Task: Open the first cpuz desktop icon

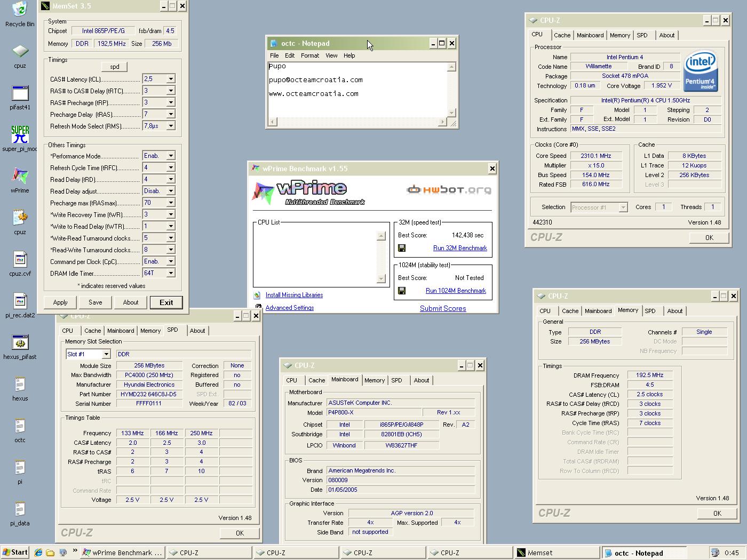Action: point(20,51)
